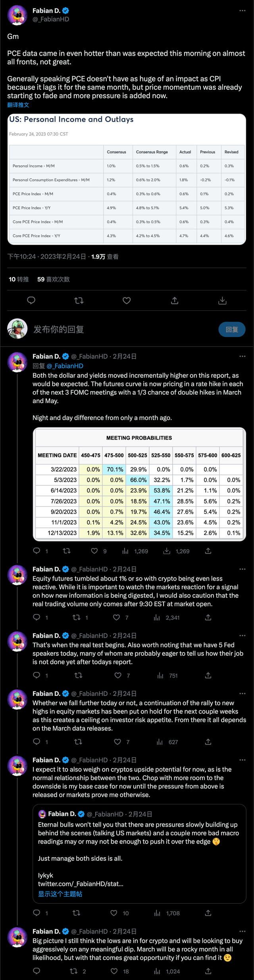Click 翻译推文 translate link
254x980 pixels.
click(18, 105)
